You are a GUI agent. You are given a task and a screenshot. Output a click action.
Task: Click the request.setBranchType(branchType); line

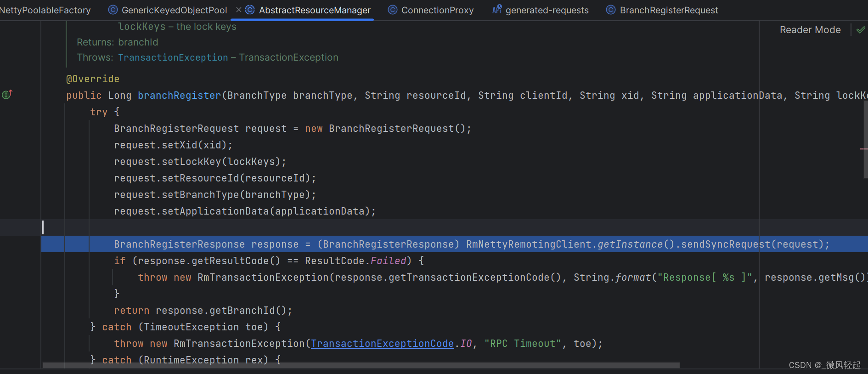coord(215,195)
